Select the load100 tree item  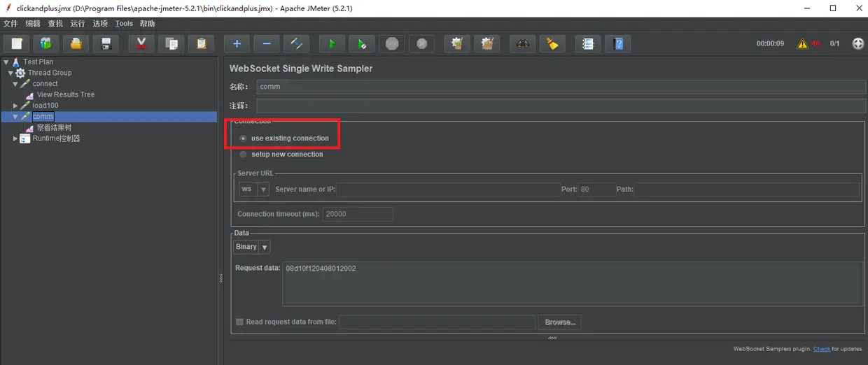coord(45,106)
